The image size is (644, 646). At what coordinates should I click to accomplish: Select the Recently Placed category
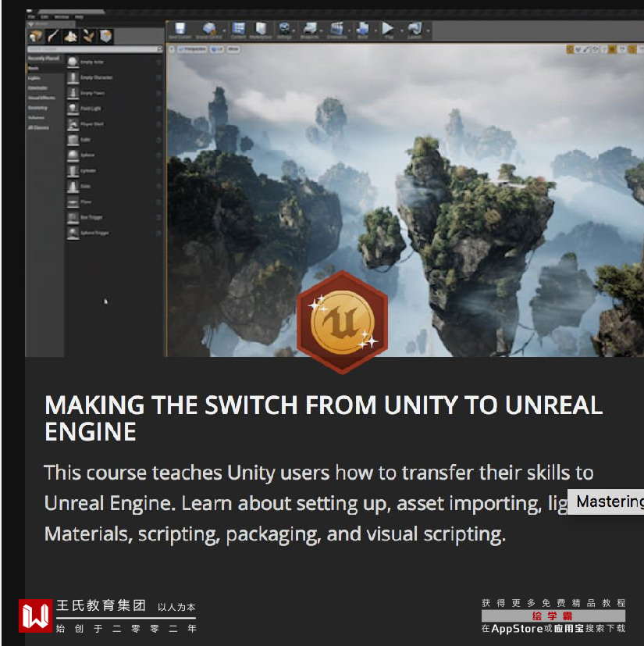click(44, 59)
